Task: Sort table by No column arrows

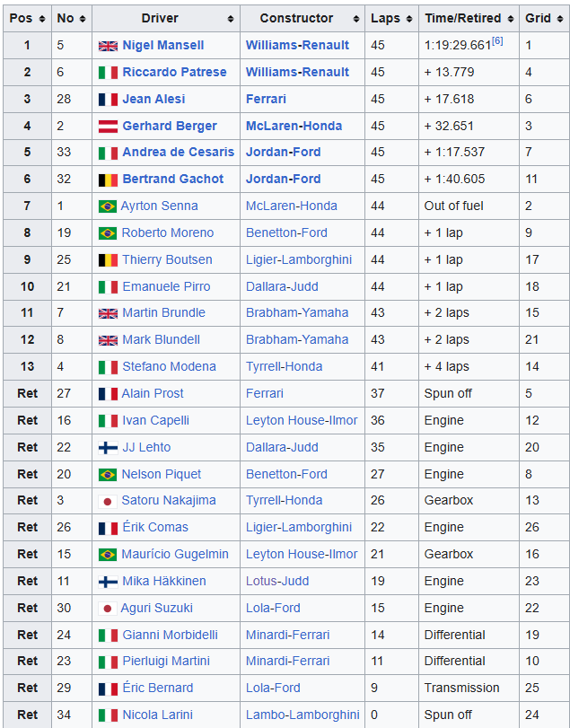Action: coord(83,19)
